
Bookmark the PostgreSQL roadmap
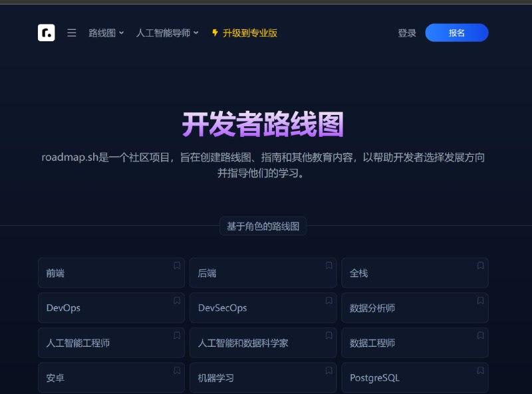click(x=480, y=371)
